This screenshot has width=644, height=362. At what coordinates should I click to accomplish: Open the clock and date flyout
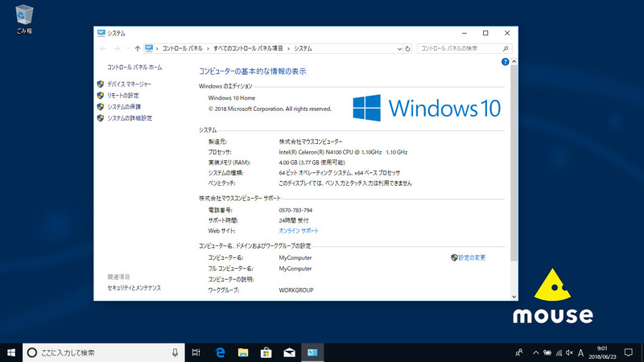point(602,352)
